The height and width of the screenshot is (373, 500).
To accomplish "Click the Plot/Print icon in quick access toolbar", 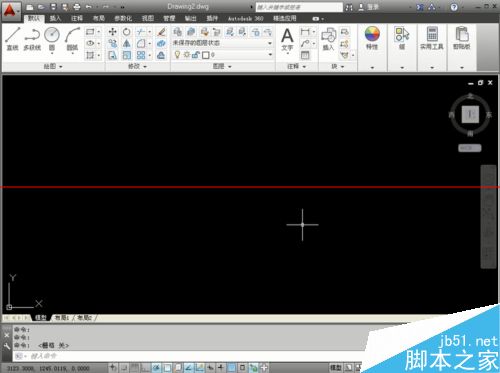I will pos(77,7).
